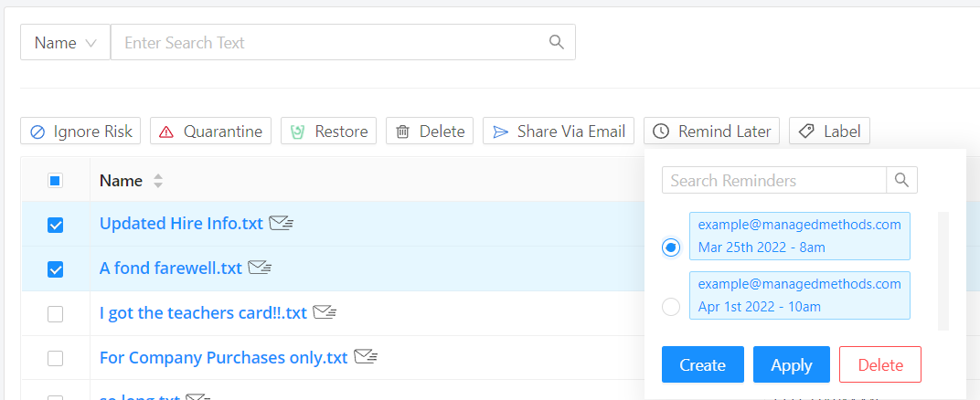This screenshot has height=400, width=980.
Task: Click envelope icon beside For Company Purchases only.txt
Action: coord(367,357)
